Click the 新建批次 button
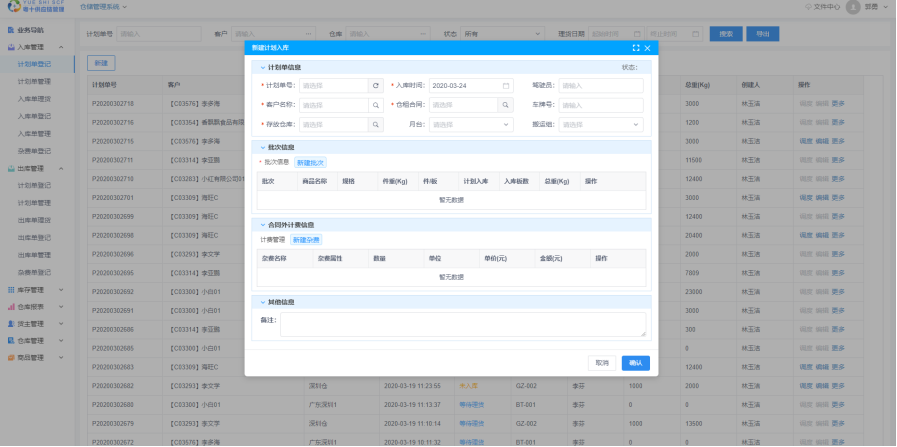The image size is (897, 447). point(311,163)
